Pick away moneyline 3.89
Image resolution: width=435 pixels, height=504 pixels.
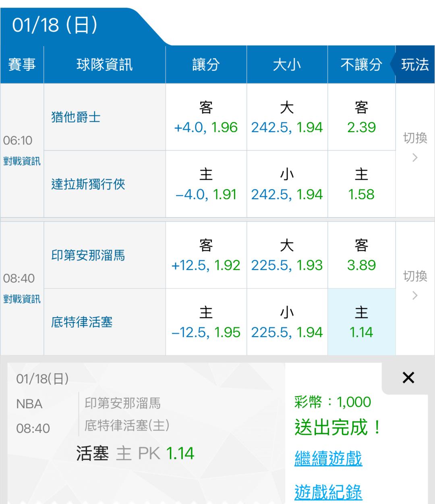point(361,255)
